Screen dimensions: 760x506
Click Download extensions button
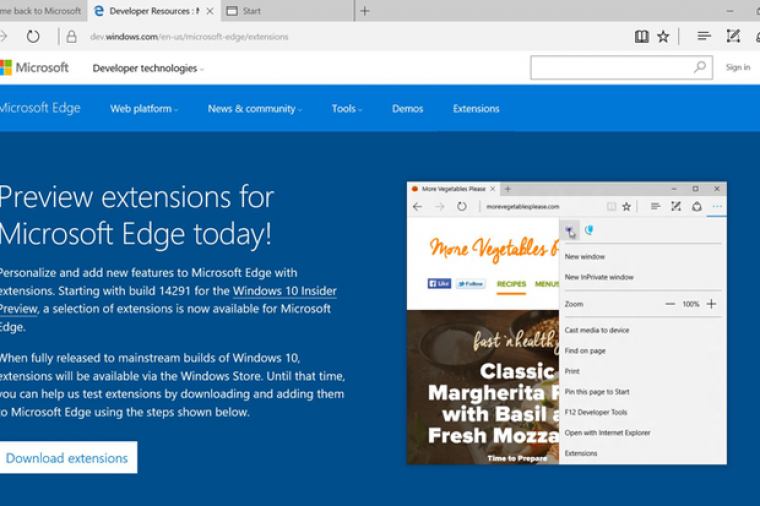point(68,458)
